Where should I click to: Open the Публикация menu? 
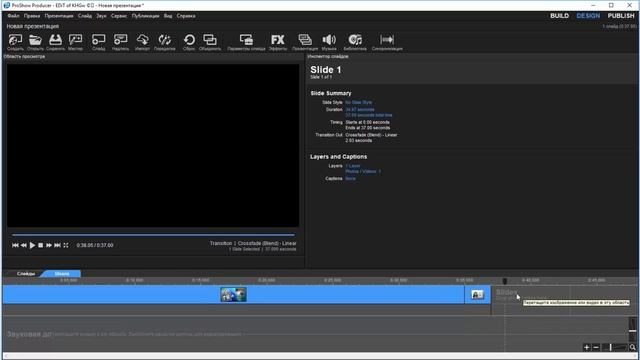point(145,16)
